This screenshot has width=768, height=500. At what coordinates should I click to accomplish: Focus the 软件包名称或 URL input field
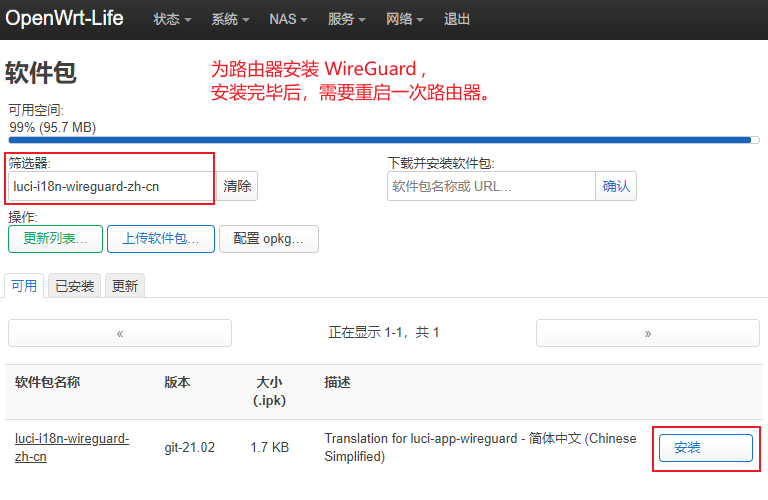pos(491,186)
